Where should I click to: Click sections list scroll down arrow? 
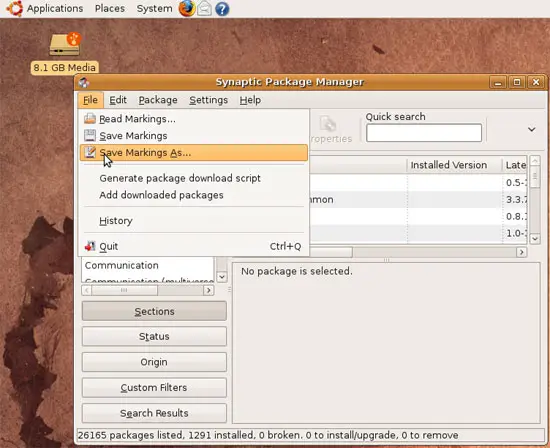(x=222, y=277)
